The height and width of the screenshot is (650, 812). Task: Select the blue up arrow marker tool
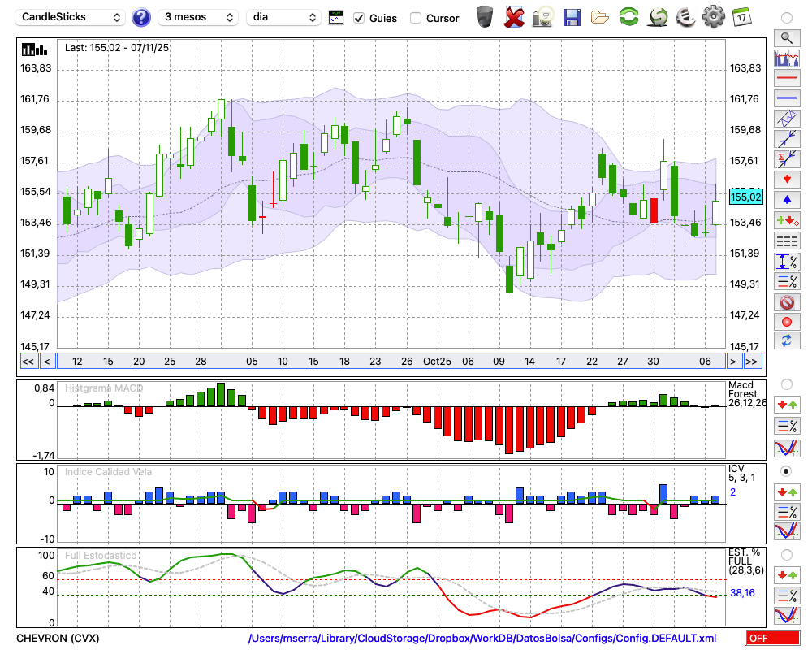pyautogui.click(x=786, y=200)
